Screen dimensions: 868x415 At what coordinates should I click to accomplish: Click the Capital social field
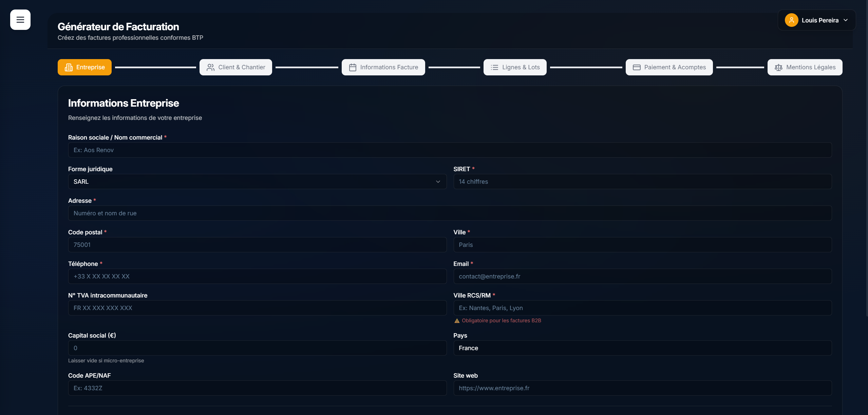point(257,348)
